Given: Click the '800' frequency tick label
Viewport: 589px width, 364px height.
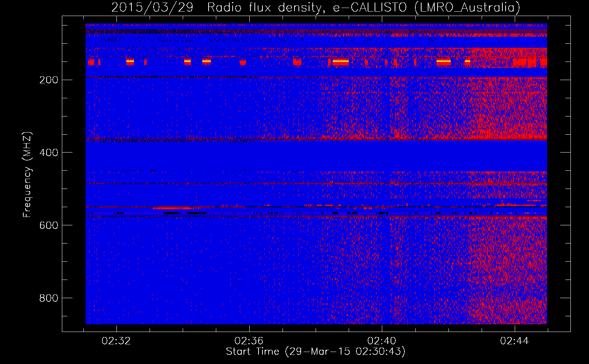Looking at the screenshot, I should [49, 298].
